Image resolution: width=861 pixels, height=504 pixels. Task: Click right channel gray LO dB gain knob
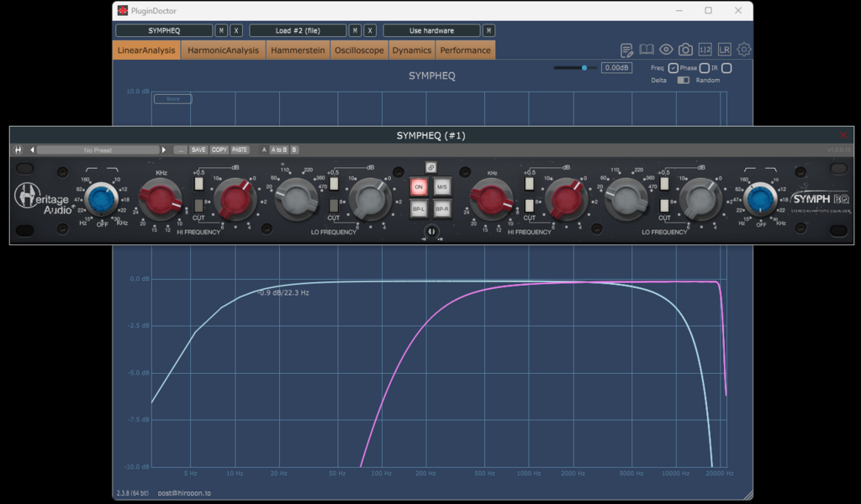point(700,200)
